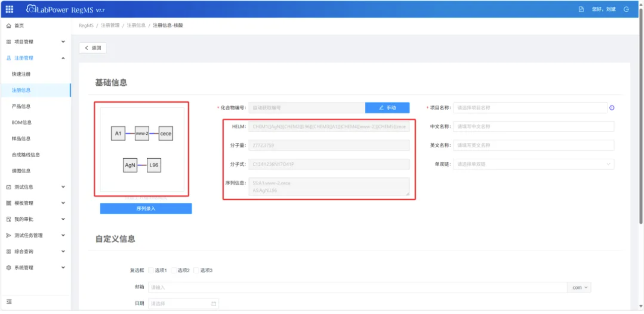Click the 注册信息 breadcrumb link
The width and height of the screenshot is (644, 314).
pos(136,25)
